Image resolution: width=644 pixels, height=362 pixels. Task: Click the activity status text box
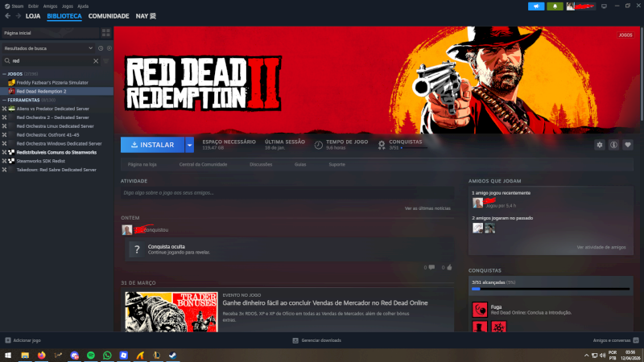tap(287, 192)
